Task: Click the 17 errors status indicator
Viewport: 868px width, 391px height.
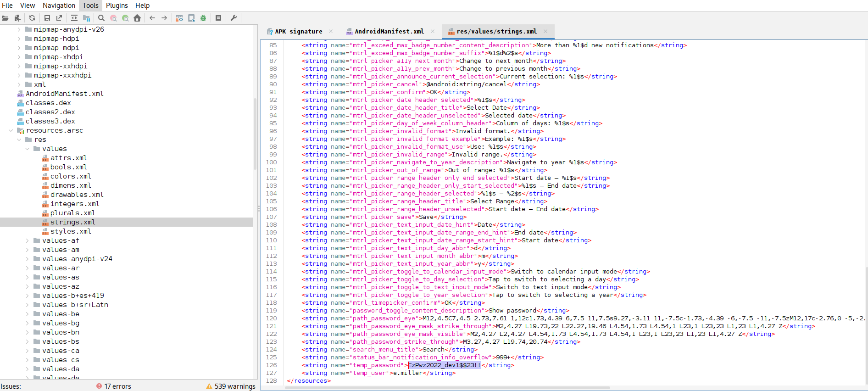Action: (x=114, y=386)
